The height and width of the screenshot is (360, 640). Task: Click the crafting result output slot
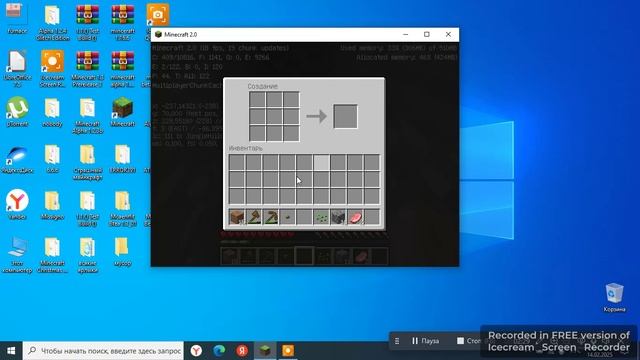coord(345,116)
